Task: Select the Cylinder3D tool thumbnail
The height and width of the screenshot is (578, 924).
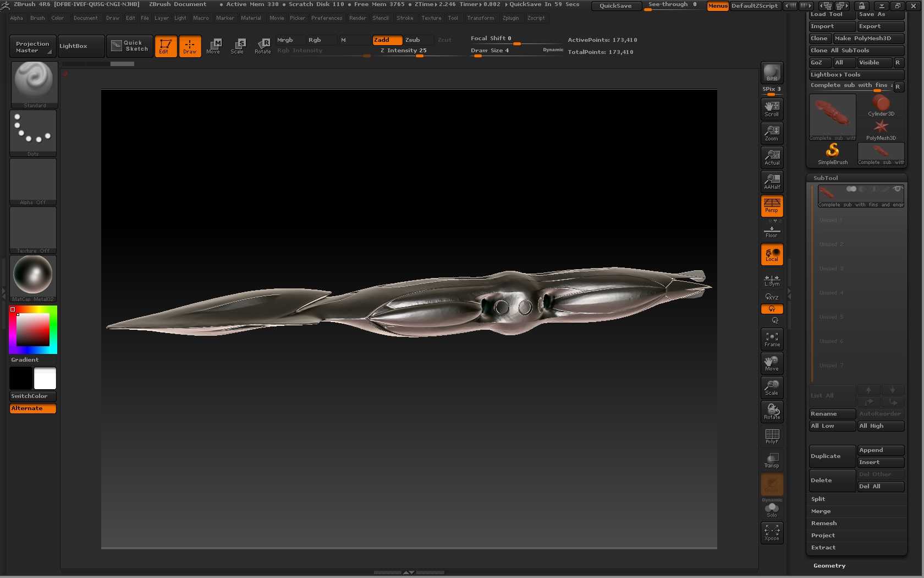Action: click(x=881, y=105)
